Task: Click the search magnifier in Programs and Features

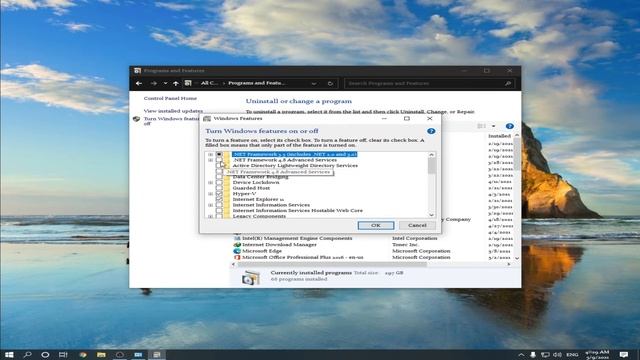Action: click(x=508, y=83)
